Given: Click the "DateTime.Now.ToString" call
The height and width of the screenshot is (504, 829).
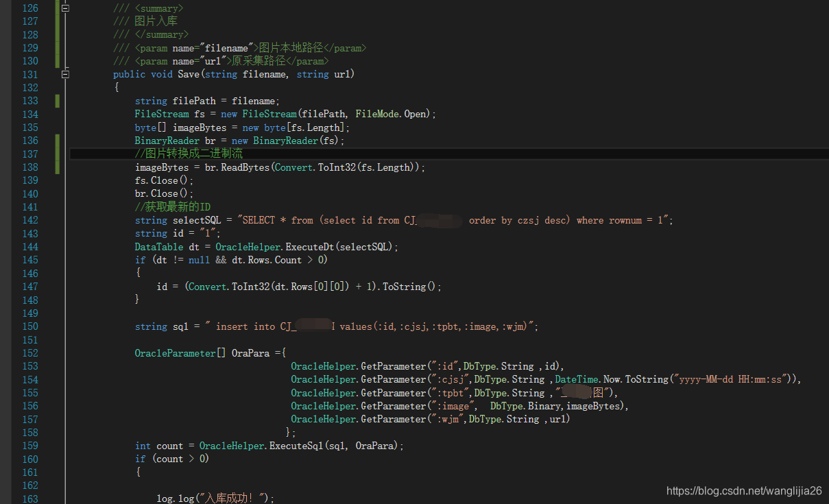Looking at the screenshot, I should (x=612, y=379).
